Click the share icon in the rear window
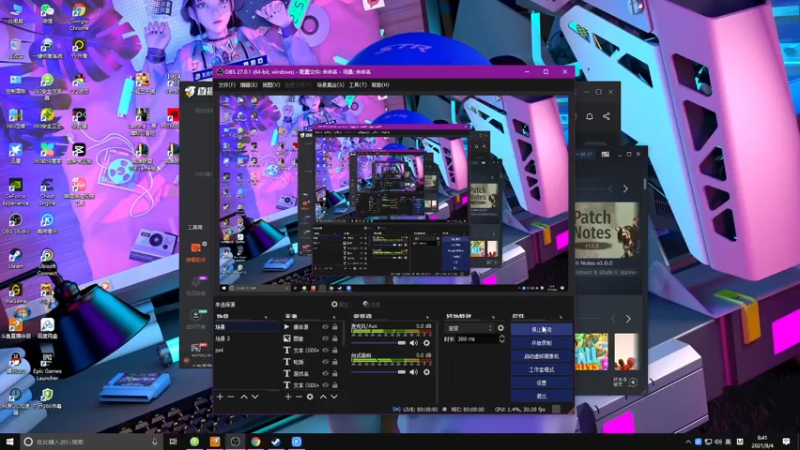This screenshot has width=800, height=450. coord(606,116)
